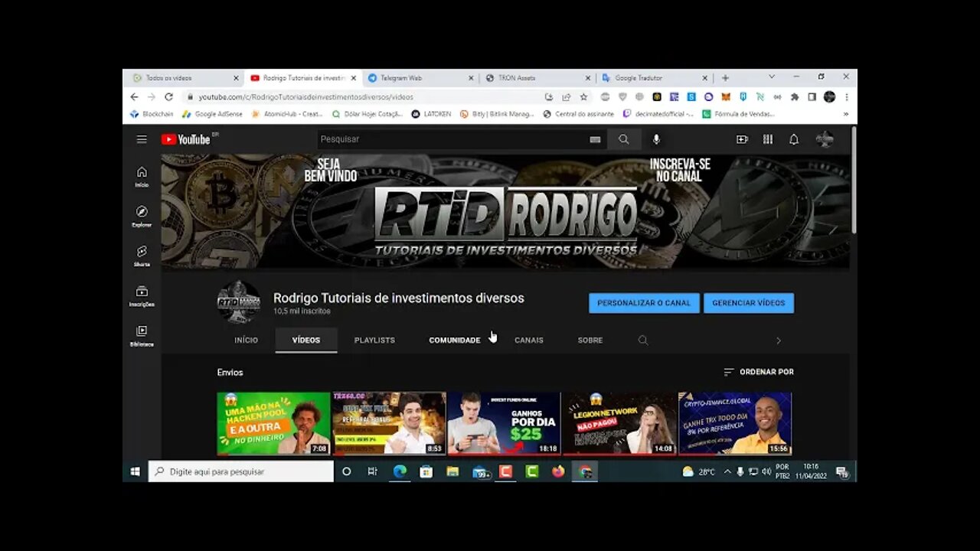
Task: Open the taskbar volume control
Action: coord(766,471)
